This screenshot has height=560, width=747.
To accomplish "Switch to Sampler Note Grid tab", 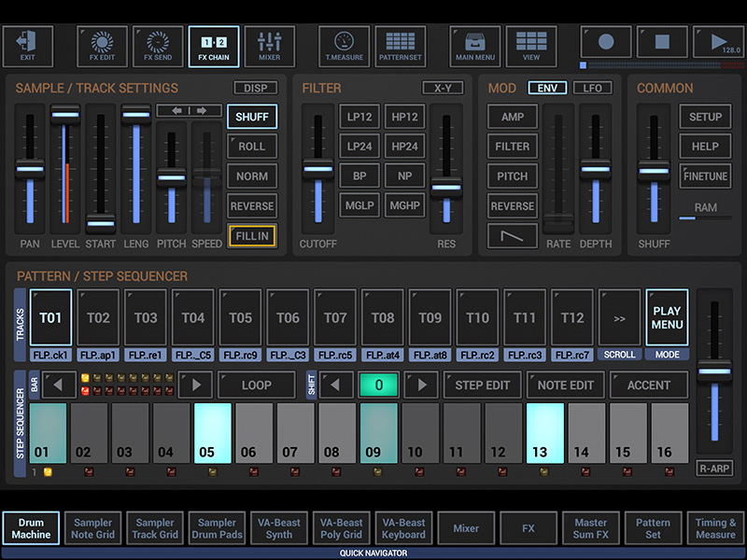I will tap(92, 528).
